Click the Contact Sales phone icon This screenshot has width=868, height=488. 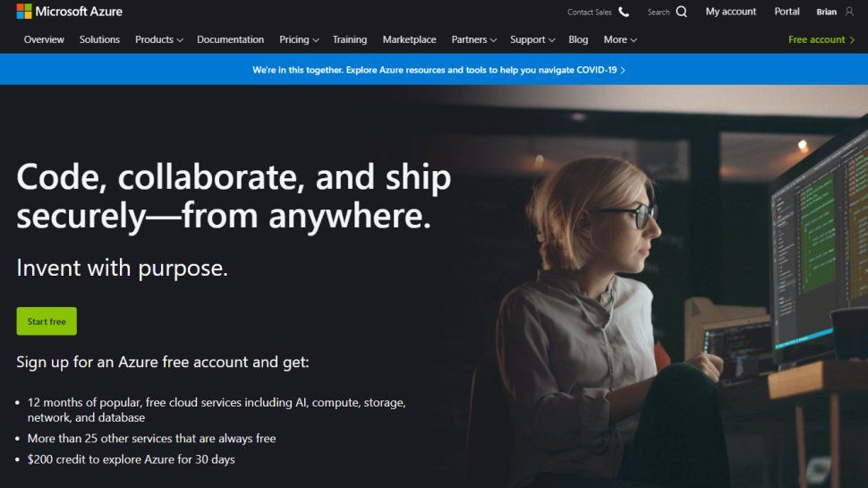[624, 12]
